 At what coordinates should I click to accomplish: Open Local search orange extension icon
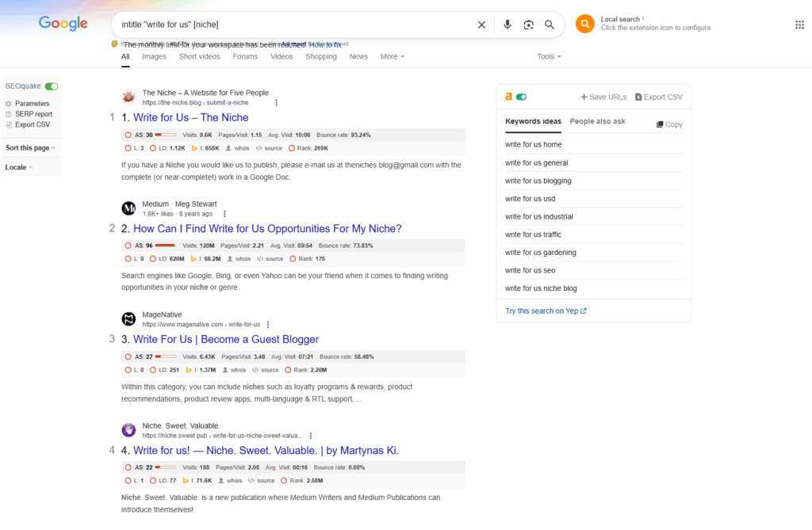[x=584, y=24]
